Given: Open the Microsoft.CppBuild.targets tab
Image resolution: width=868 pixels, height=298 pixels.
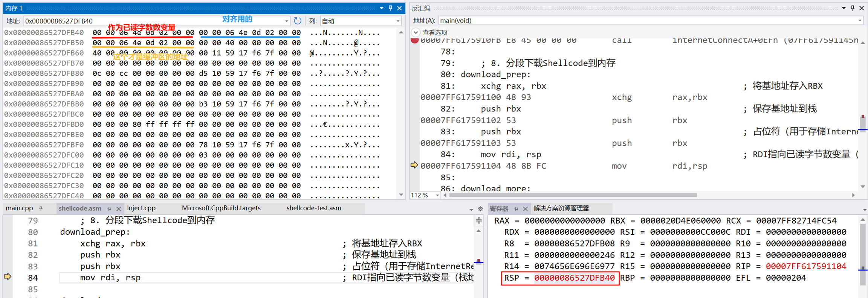Looking at the screenshot, I should pos(221,208).
